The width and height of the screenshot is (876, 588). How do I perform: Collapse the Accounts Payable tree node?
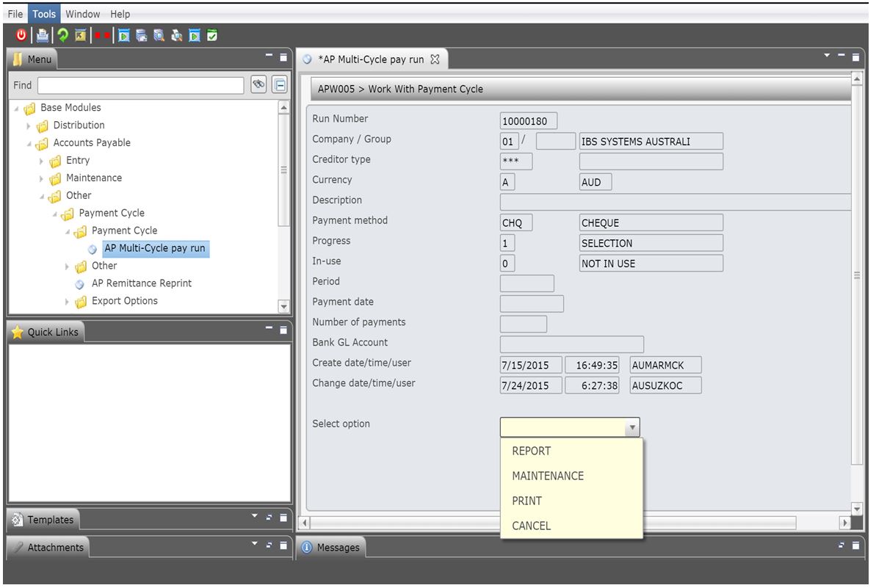pyautogui.click(x=29, y=143)
